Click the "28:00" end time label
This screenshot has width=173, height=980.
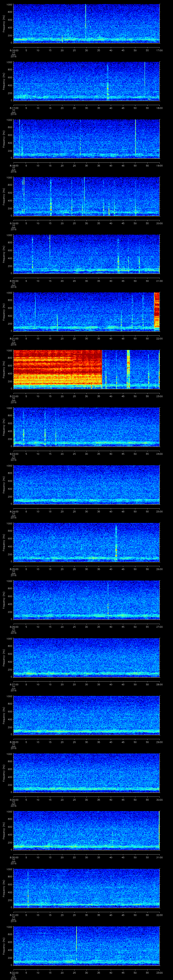click(x=159, y=684)
